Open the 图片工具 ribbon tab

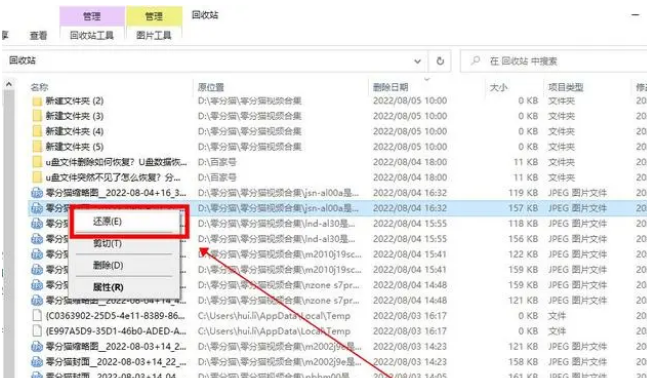154,35
